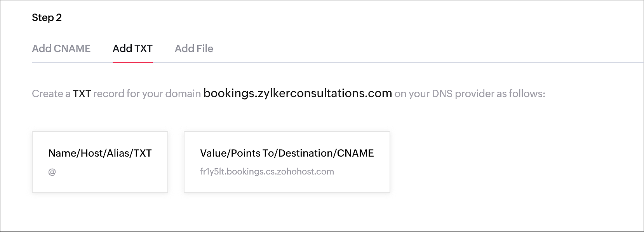Click the tab divider line right of Add File

click(427, 62)
